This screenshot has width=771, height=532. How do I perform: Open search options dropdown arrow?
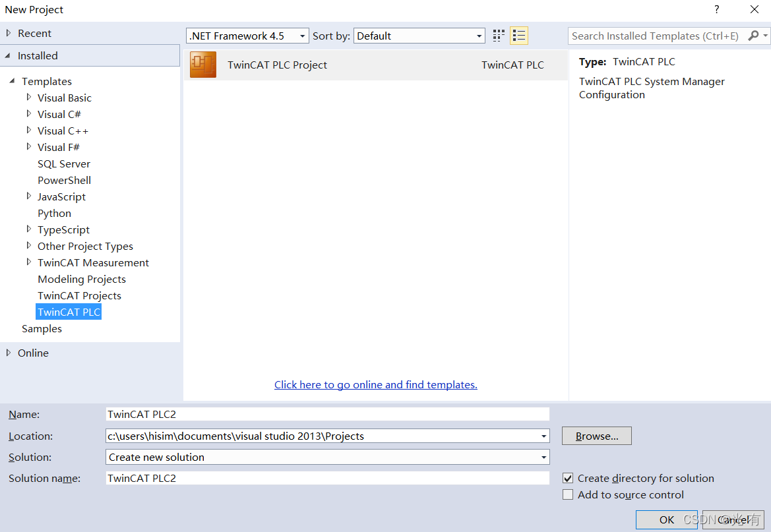[765, 36]
